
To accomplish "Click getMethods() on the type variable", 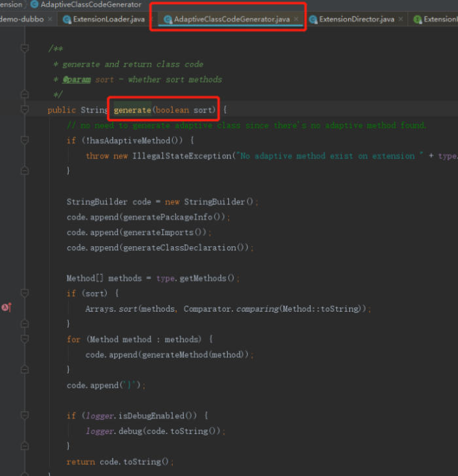I will tap(207, 278).
